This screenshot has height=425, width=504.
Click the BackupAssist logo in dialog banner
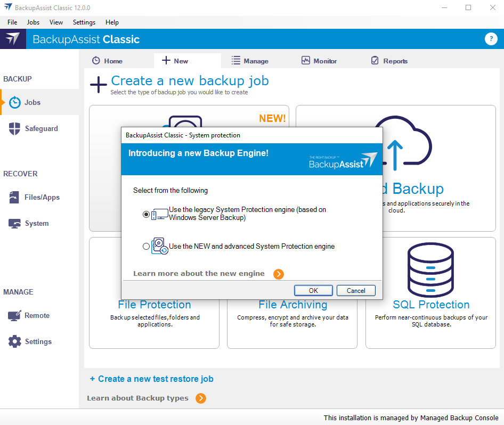pos(343,161)
